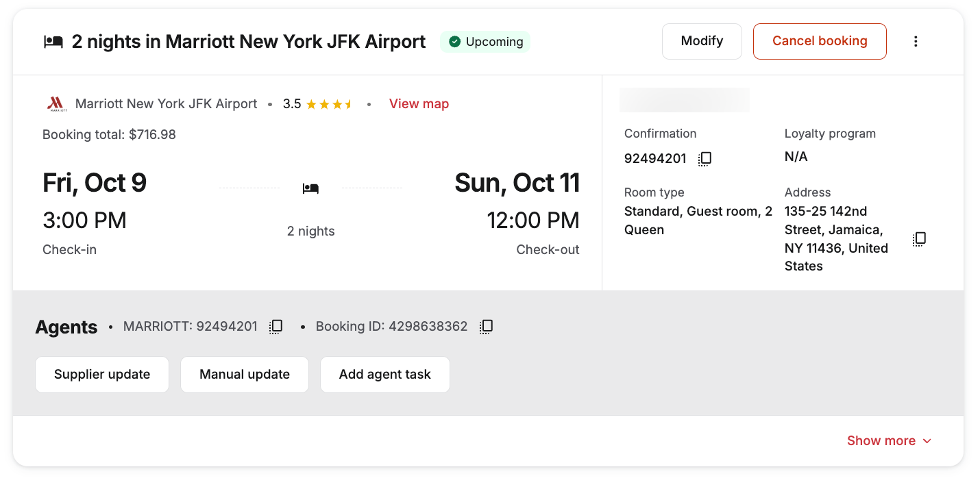Click the '12:00 PM' check-out time

pyautogui.click(x=533, y=221)
